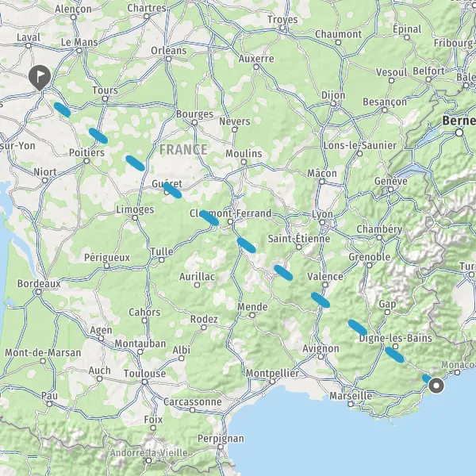Click the FRANCE country label
Screen dimensions: 476x476
183,150
